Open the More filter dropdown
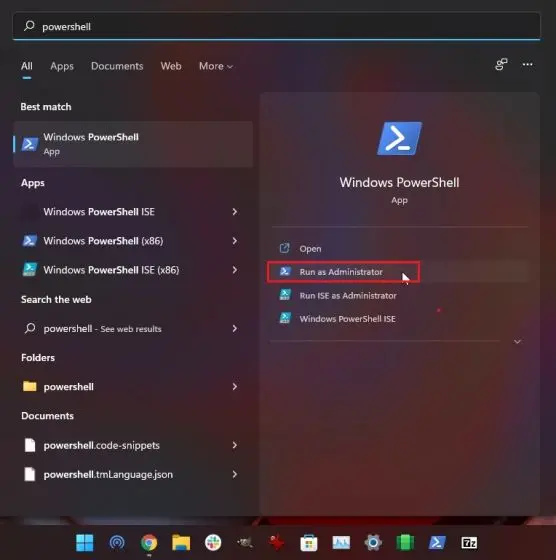The height and width of the screenshot is (560, 556). 216,66
